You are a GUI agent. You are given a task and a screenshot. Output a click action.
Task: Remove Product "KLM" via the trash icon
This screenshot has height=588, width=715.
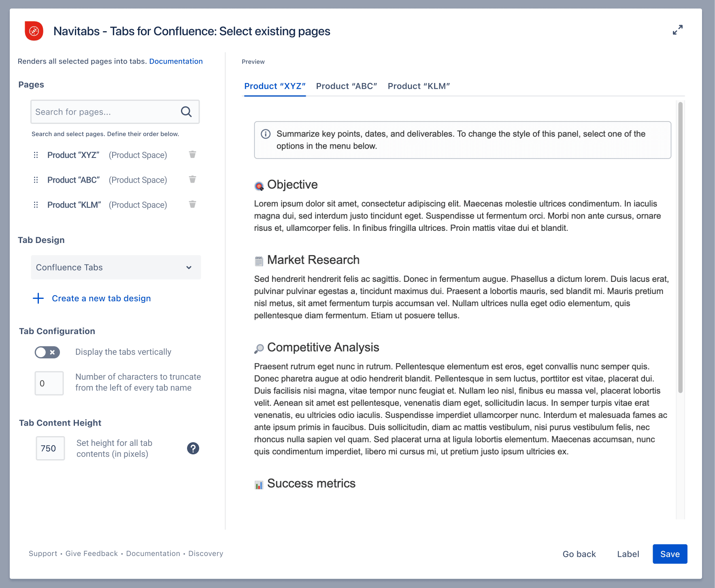192,205
